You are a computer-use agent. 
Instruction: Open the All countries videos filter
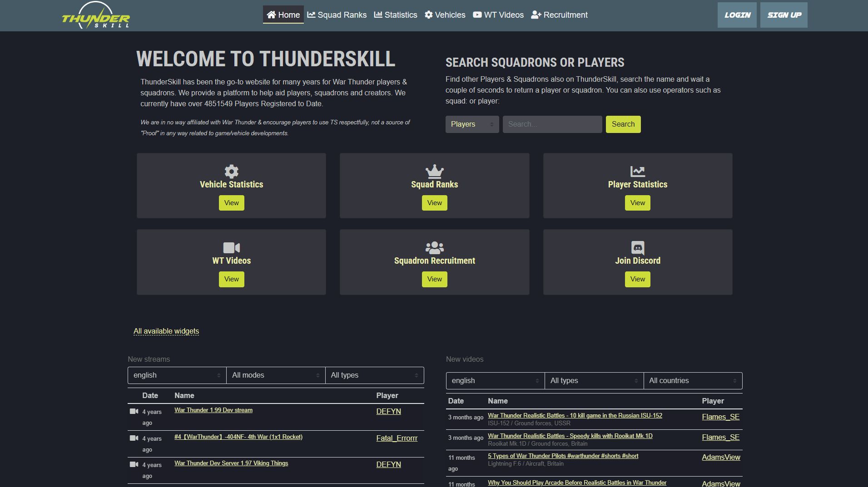pyautogui.click(x=692, y=381)
